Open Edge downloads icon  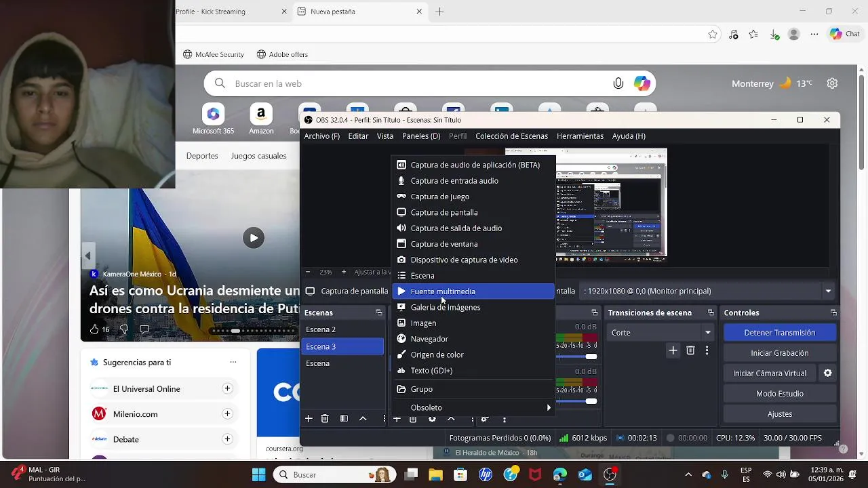coord(774,34)
